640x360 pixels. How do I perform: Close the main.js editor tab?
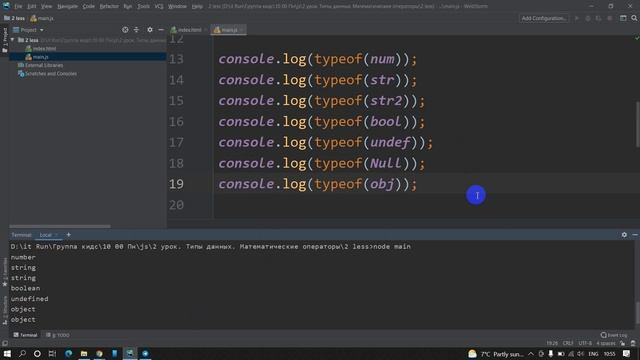[x=242, y=30]
